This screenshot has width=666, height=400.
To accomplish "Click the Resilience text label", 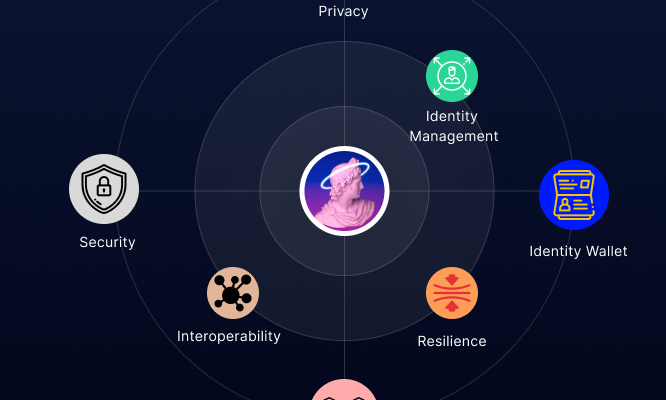I will pos(452,341).
